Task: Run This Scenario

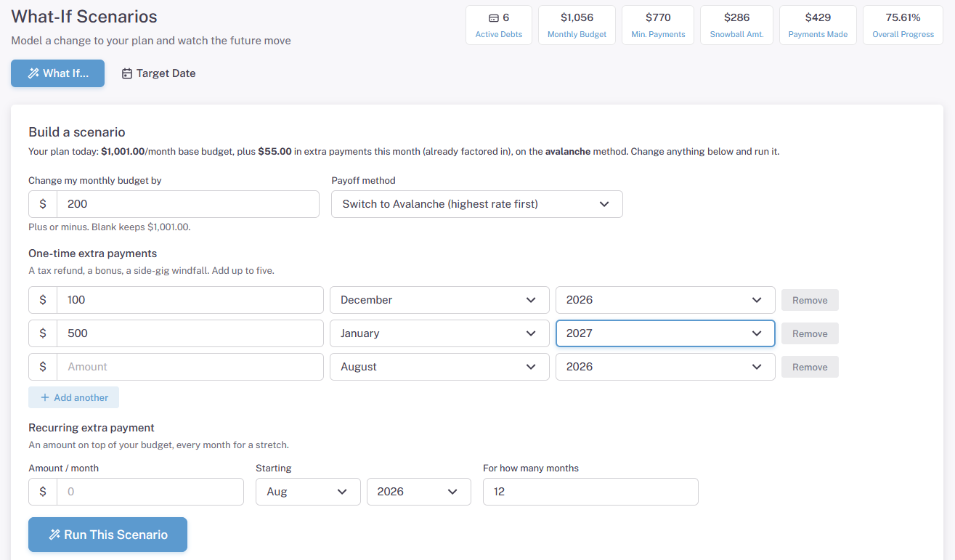Action: 107,535
